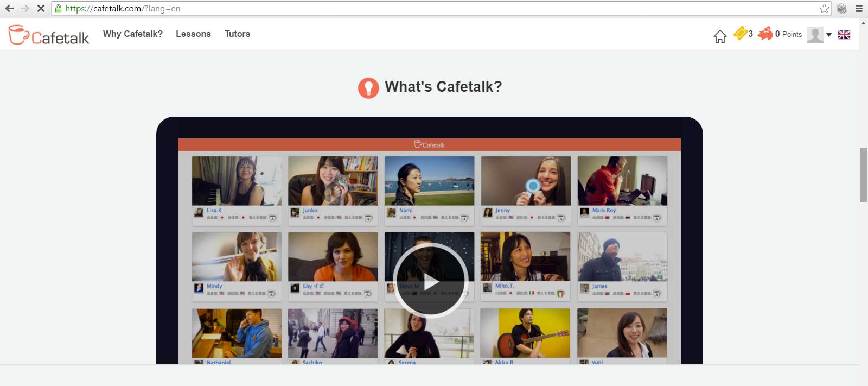Click the piggy bank points icon
The image size is (868, 386).
pos(765,34)
